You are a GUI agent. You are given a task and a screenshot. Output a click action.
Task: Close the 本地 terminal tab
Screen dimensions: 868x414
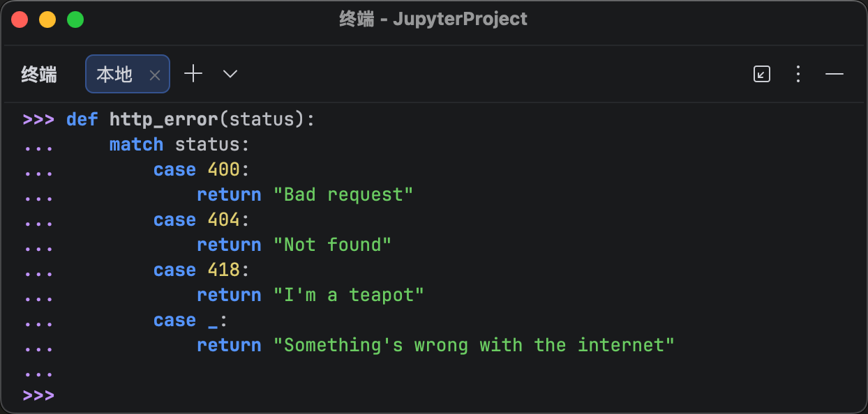[155, 75]
